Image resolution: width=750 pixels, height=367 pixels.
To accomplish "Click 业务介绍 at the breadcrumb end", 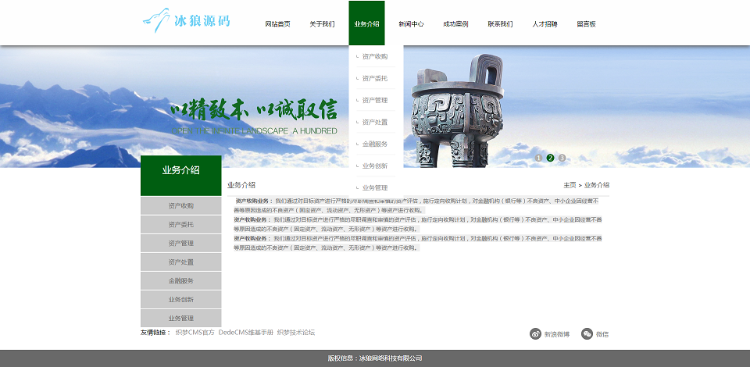I will pyautogui.click(x=596, y=185).
